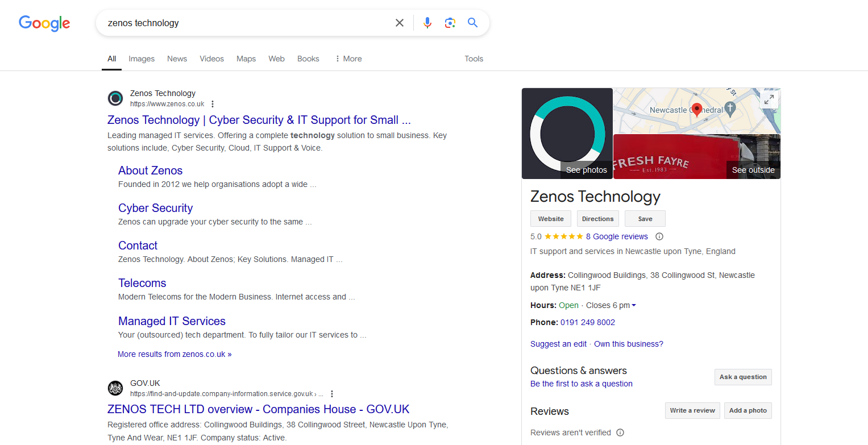
Task: Go to the Google logo homepage
Action: (44, 23)
